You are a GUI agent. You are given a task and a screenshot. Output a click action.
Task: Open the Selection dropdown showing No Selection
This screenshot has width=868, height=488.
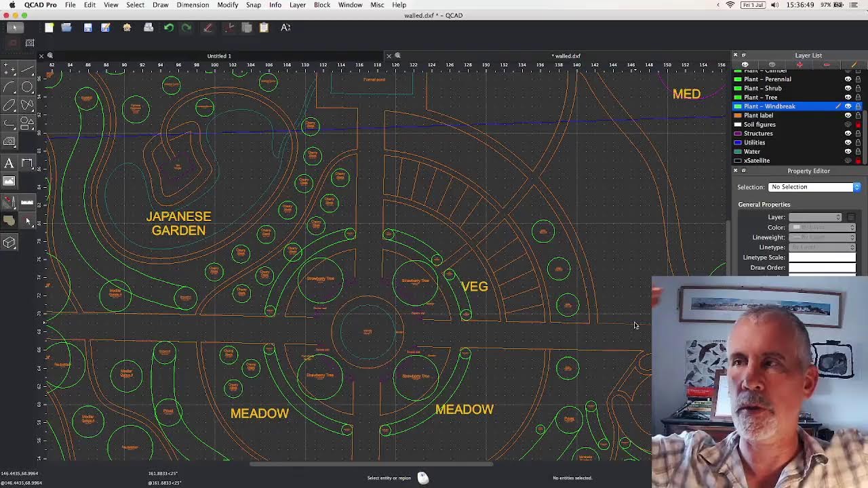click(814, 187)
